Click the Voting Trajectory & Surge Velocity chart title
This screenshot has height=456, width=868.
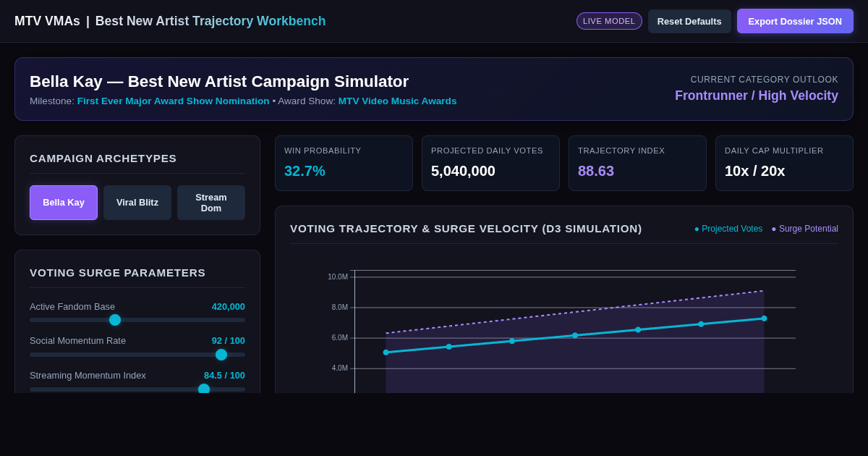pos(466,229)
